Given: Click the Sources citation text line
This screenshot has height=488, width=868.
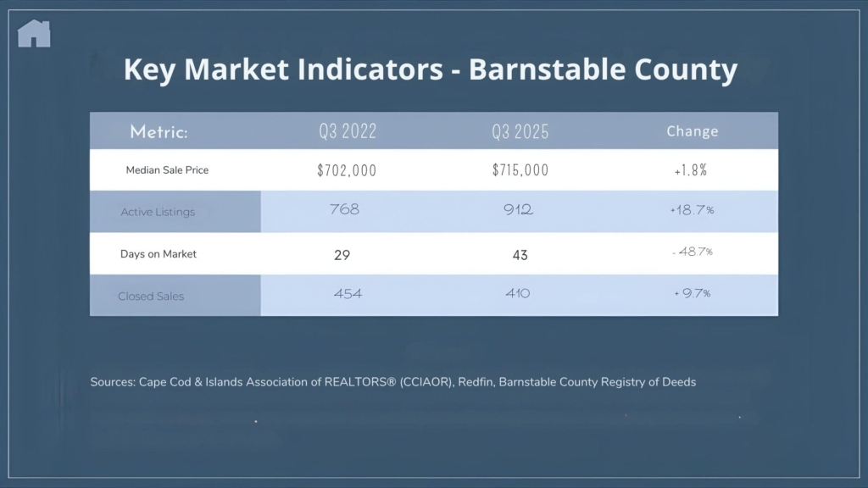Looking at the screenshot, I should [393, 382].
